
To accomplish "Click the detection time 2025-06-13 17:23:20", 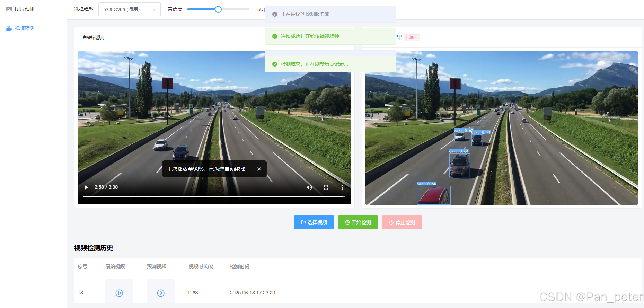I will [x=253, y=293].
